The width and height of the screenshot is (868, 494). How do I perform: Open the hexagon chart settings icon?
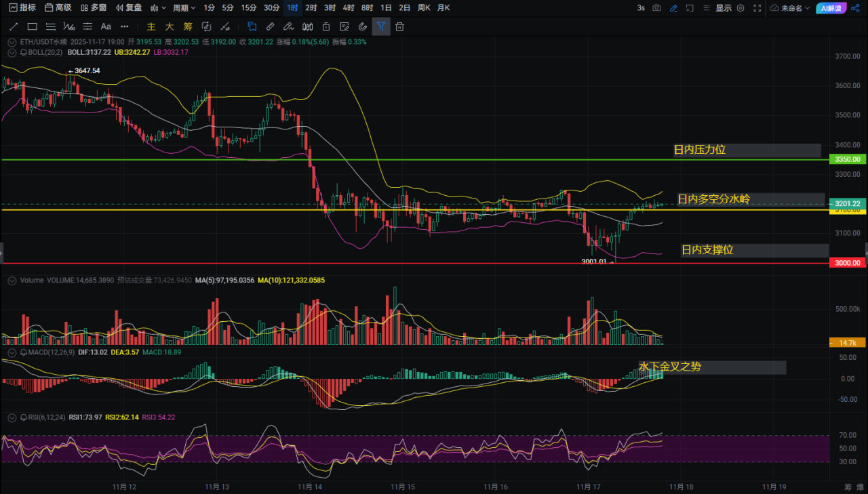[741, 8]
